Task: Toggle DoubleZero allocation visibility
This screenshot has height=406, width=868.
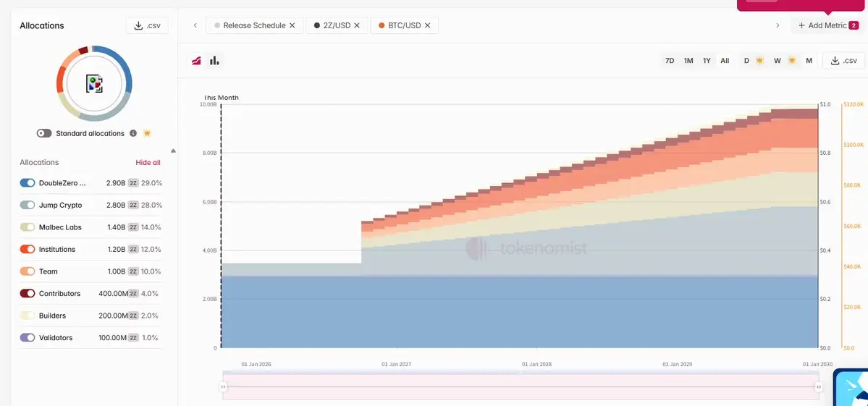Action: pos(27,183)
